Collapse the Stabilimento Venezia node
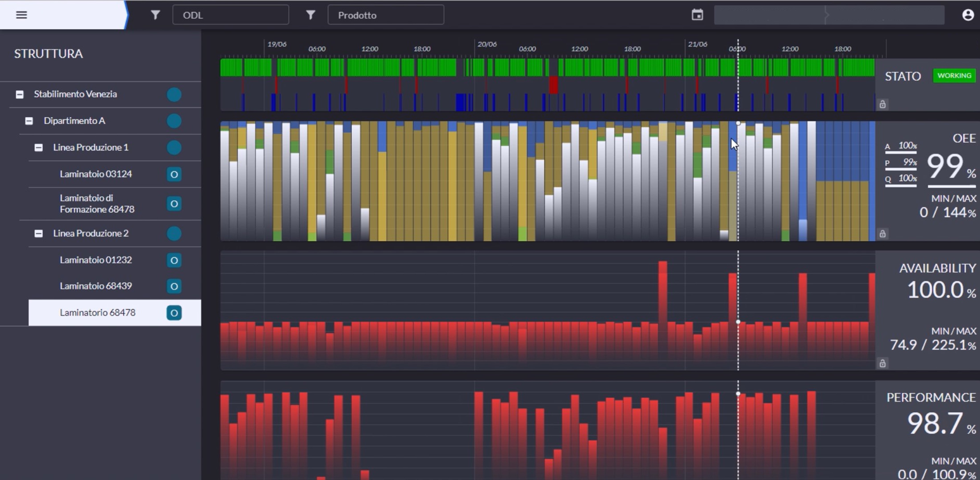The height and width of the screenshot is (480, 980). [19, 94]
